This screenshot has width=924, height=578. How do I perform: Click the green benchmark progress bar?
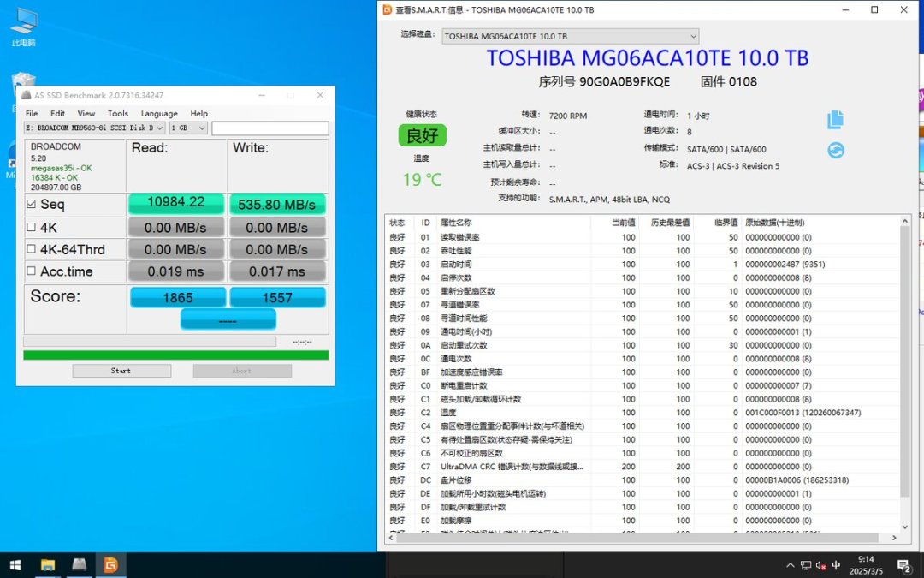pos(175,355)
